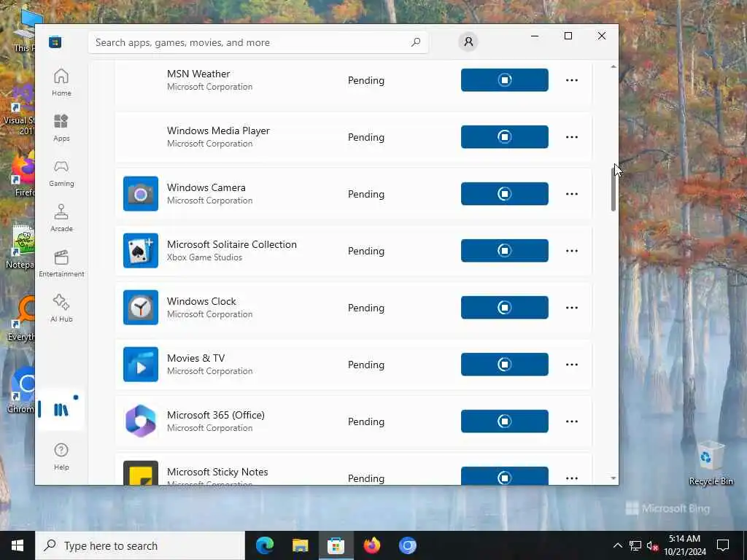The height and width of the screenshot is (560, 747).
Task: Click the search magnifier icon in Store
Action: [415, 42]
